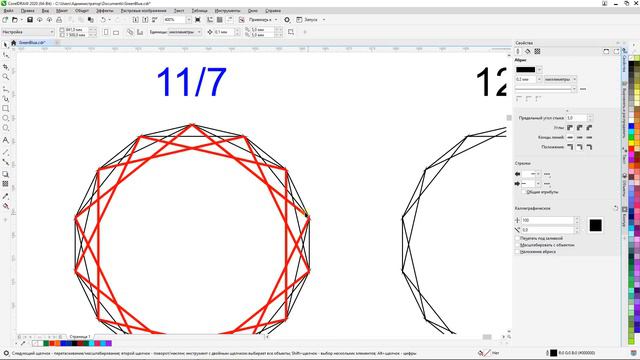
Task: Click the Import icon in the toolbar
Action: (x=136, y=20)
